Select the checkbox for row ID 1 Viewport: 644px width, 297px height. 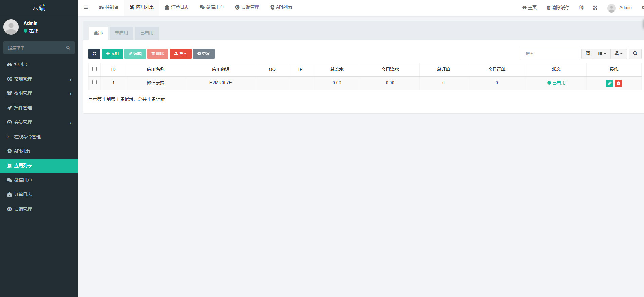point(95,82)
